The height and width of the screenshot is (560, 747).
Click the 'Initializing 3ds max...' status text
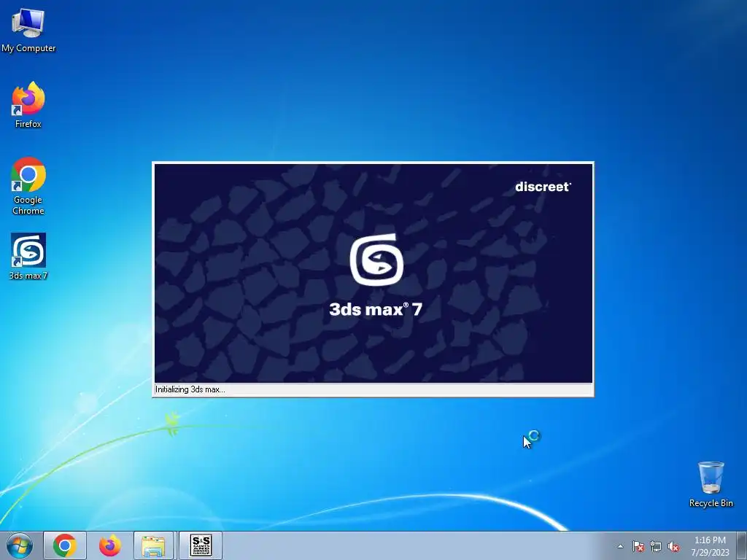click(x=190, y=389)
